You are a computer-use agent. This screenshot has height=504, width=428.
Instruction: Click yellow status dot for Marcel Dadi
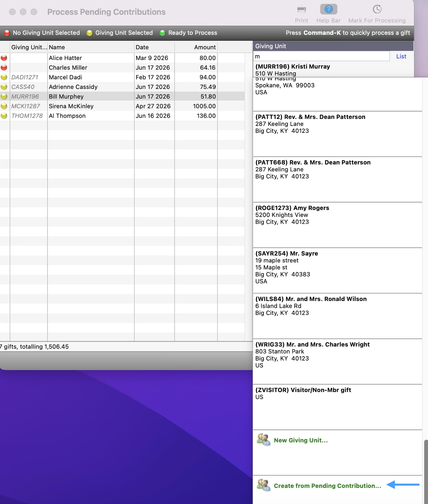tap(4, 77)
